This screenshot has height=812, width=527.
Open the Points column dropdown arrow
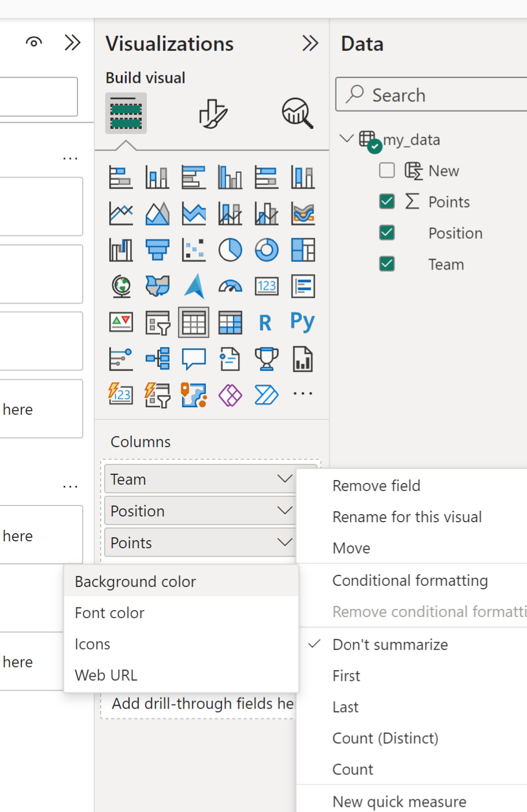[x=285, y=542]
